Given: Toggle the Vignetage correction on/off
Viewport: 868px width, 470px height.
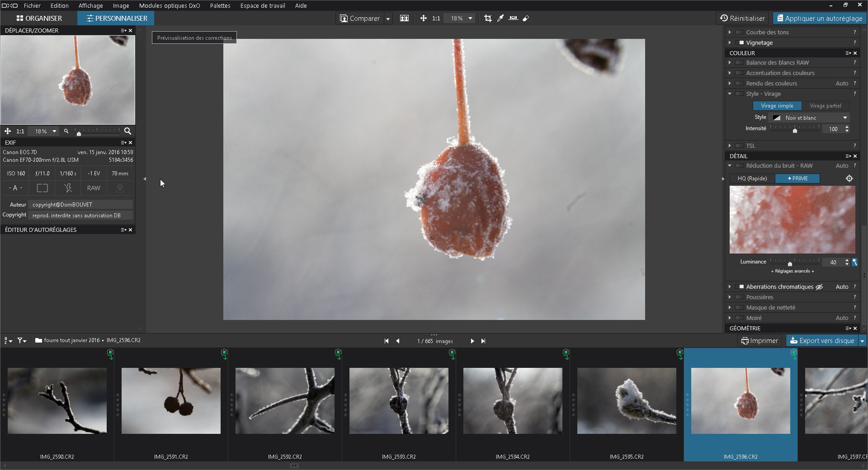Looking at the screenshot, I should [x=740, y=43].
